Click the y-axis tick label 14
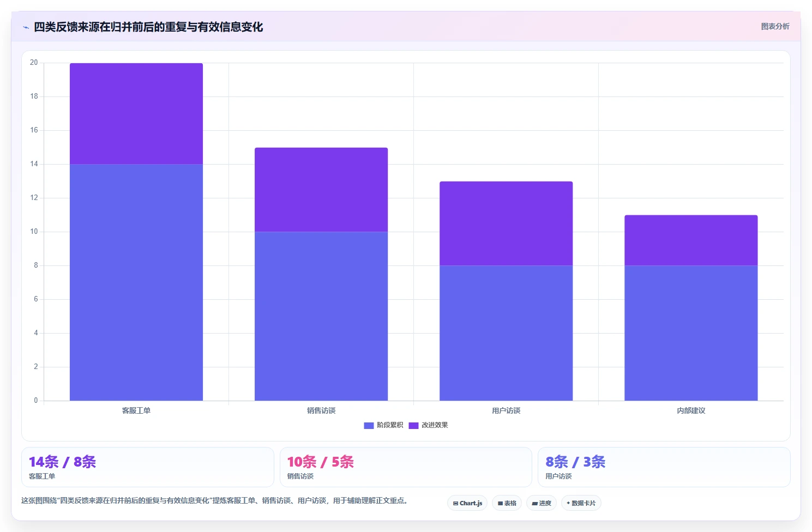The height and width of the screenshot is (532, 812). tap(34, 164)
